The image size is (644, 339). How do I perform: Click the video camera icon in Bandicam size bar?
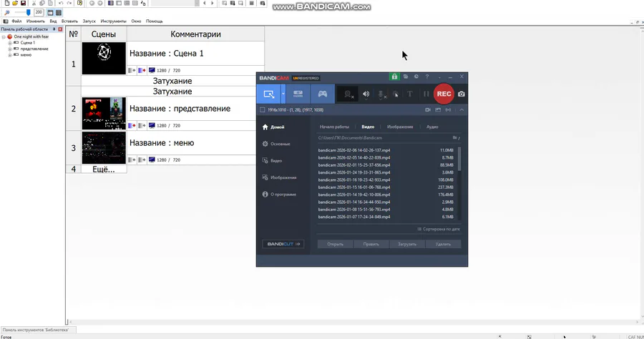point(428,110)
